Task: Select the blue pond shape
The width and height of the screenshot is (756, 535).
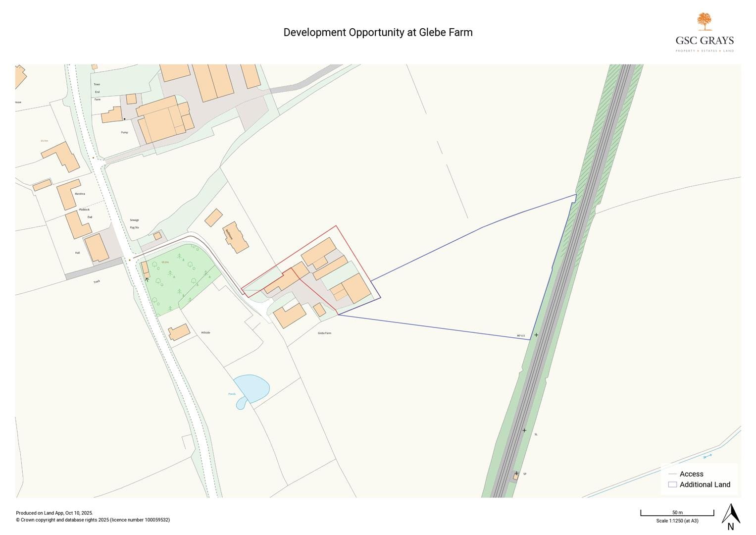Action: pos(252,387)
